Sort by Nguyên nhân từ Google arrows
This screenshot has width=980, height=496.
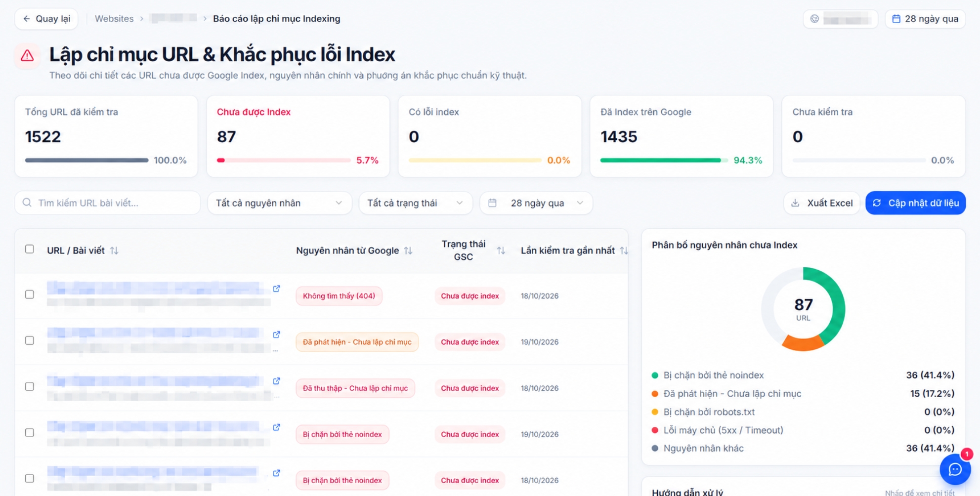(x=408, y=250)
